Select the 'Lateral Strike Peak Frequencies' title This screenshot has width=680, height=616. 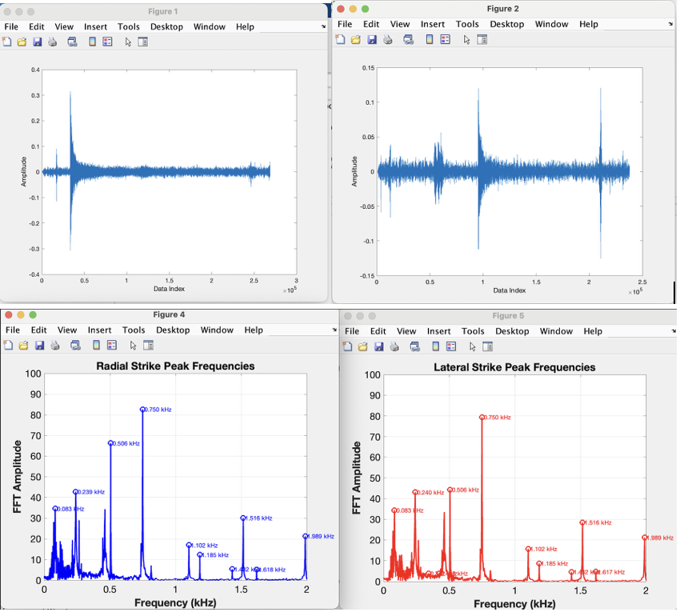514,367
